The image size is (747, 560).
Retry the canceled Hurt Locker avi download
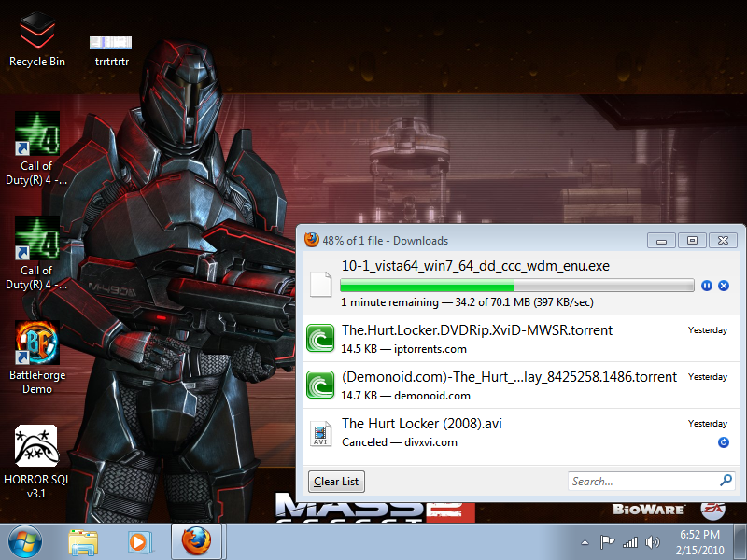tap(723, 442)
